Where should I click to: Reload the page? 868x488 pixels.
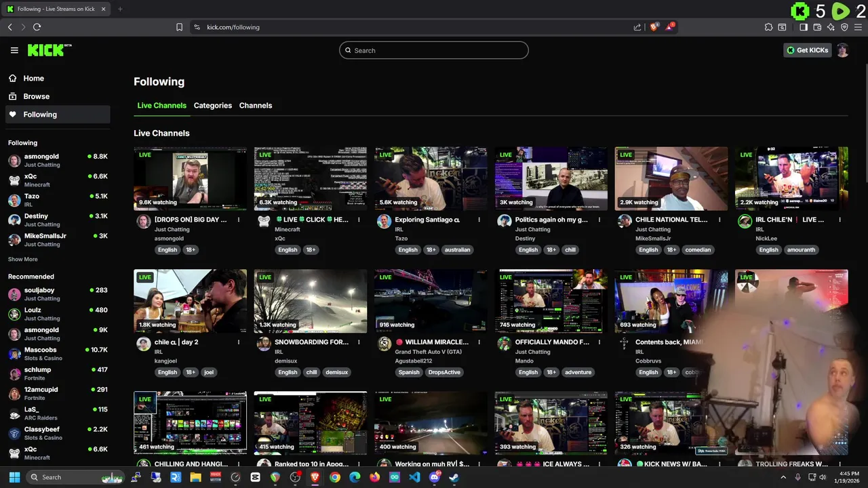[37, 27]
